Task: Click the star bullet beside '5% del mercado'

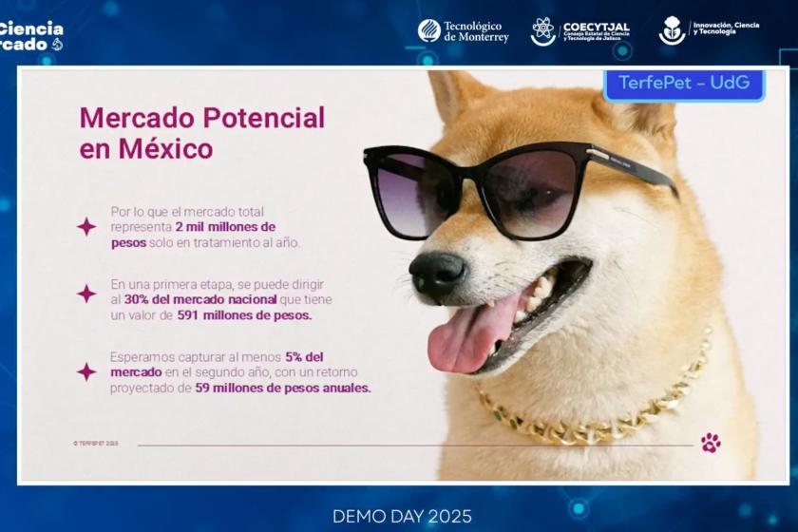Action: coord(86,371)
